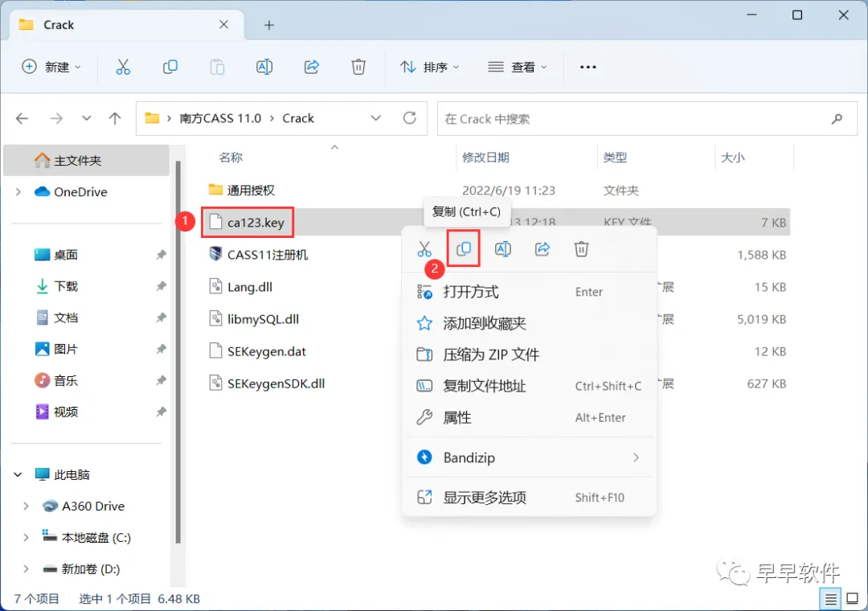Viewport: 868px width, 611px height.
Task: Open the 新建 (New) dropdown
Action: pos(51,67)
